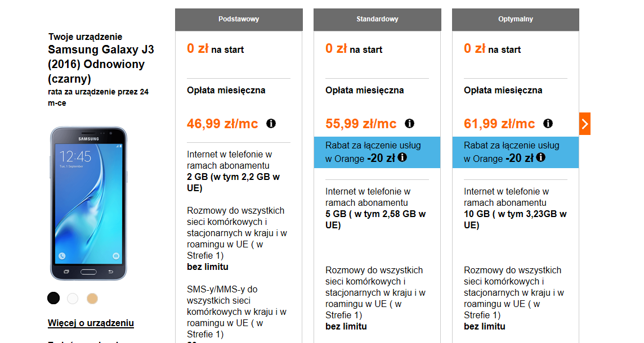
Task: Click the orange right arrow to see more plans
Action: click(x=584, y=123)
